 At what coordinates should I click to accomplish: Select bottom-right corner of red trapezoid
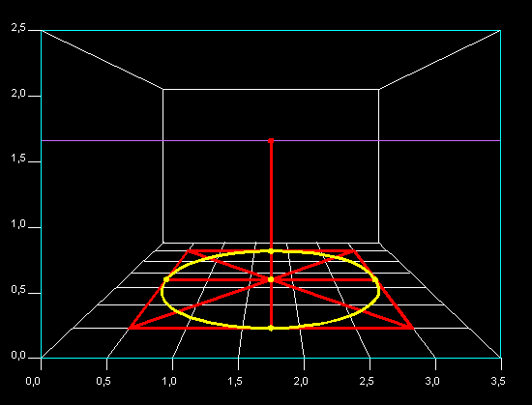(412, 328)
